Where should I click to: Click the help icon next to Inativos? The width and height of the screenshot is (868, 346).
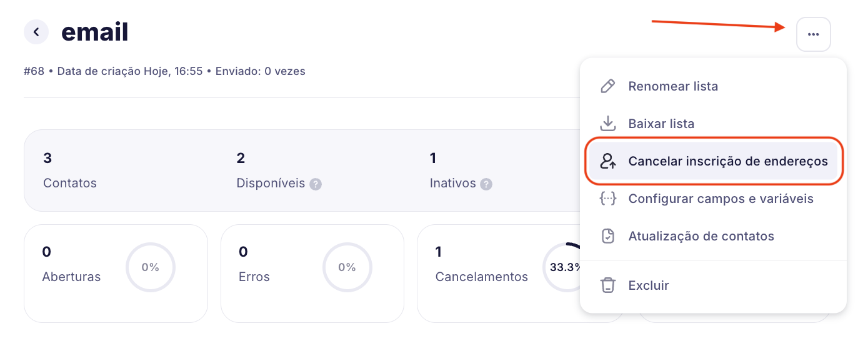click(486, 184)
